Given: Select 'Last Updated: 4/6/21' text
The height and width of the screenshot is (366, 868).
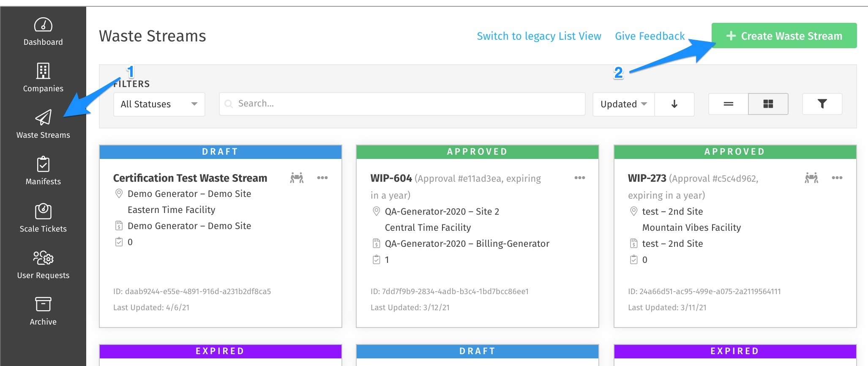Looking at the screenshot, I should (151, 307).
